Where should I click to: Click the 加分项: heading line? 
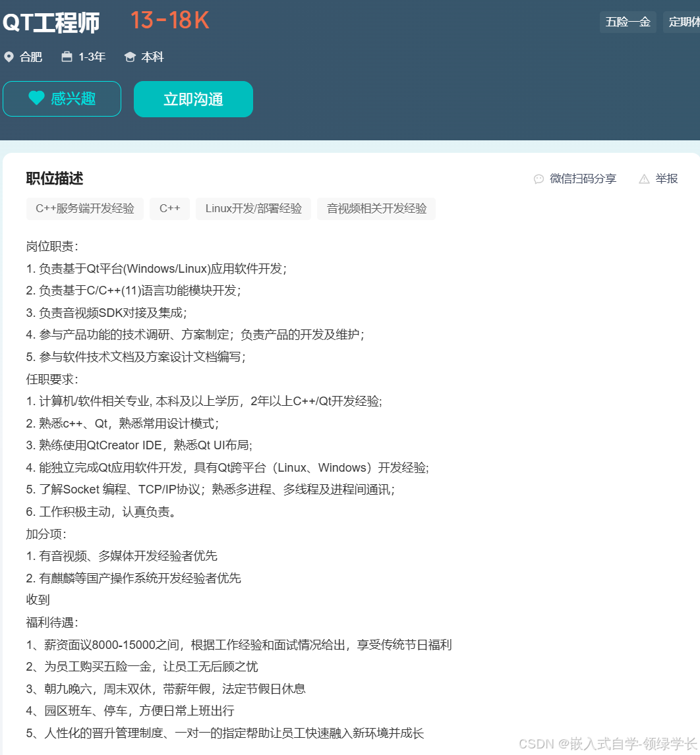click(x=46, y=534)
